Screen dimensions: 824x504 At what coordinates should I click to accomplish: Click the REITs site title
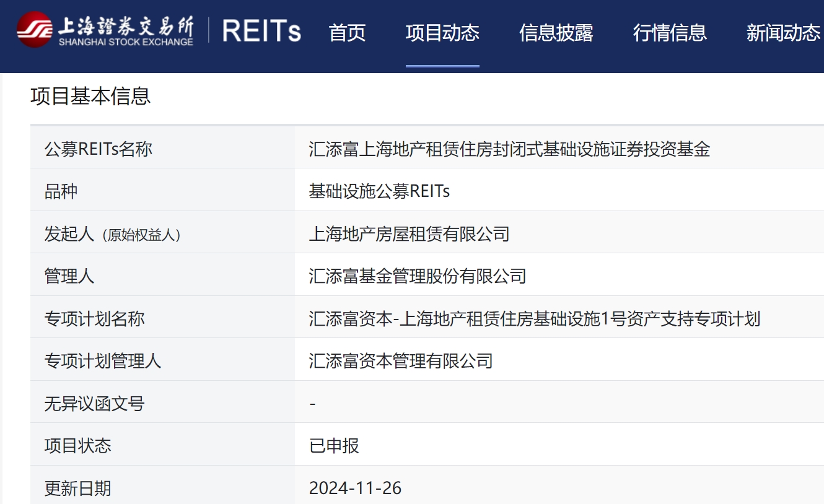[261, 30]
